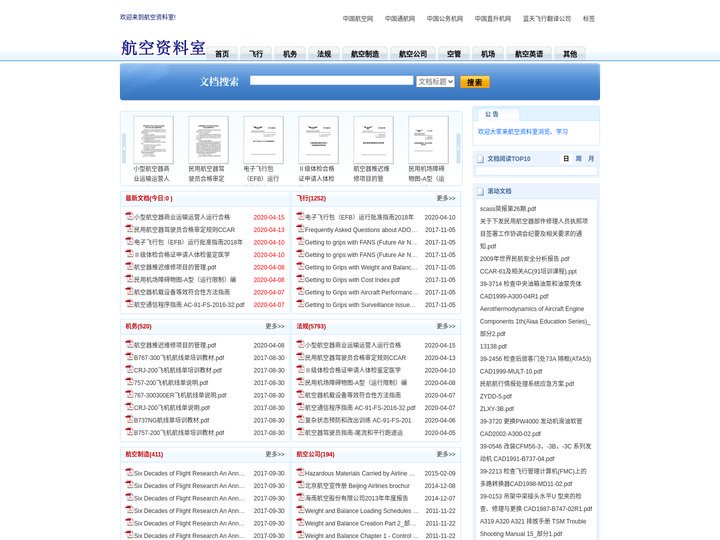
Task: Click PDF icon beside 复杂状态预防和改出训练 AC-91-FS-201
Action: [x=300, y=419]
